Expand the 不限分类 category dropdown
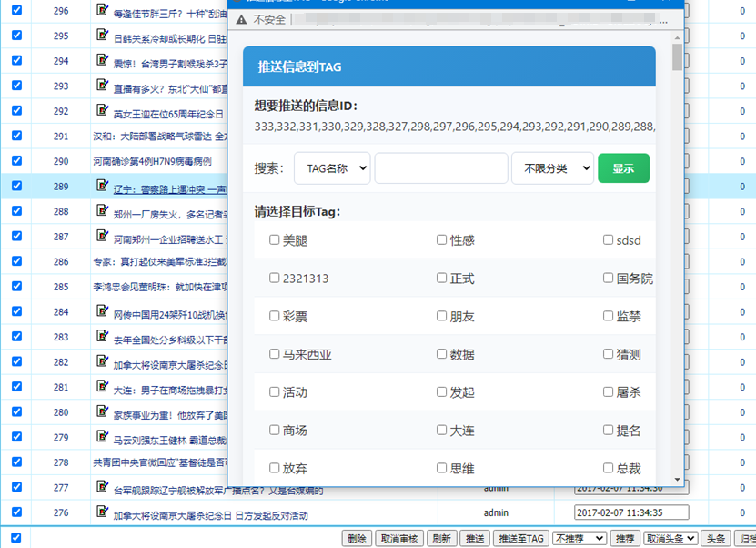Image resolution: width=756 pixels, height=548 pixels. coord(552,168)
